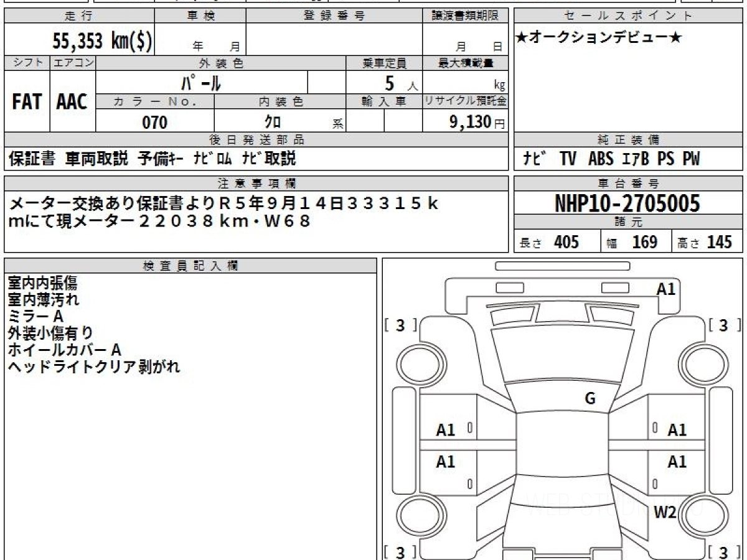Select the 登録番号 header
This screenshot has height=560, width=747.
point(334,16)
